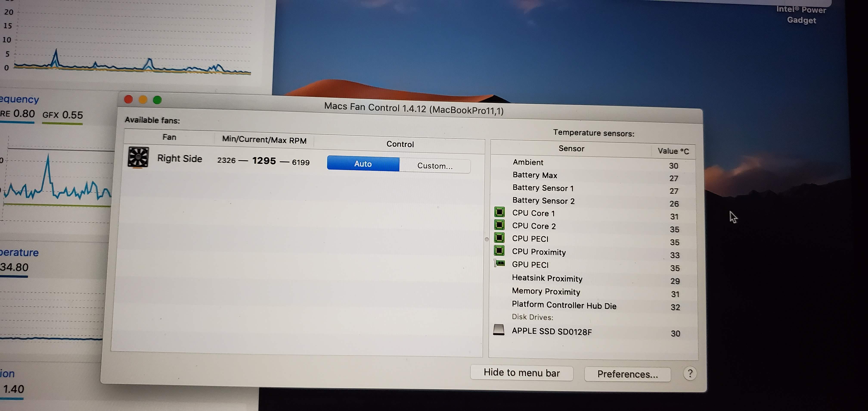Image resolution: width=868 pixels, height=411 pixels.
Task: Select the GPU PECI label
Action: point(530,265)
